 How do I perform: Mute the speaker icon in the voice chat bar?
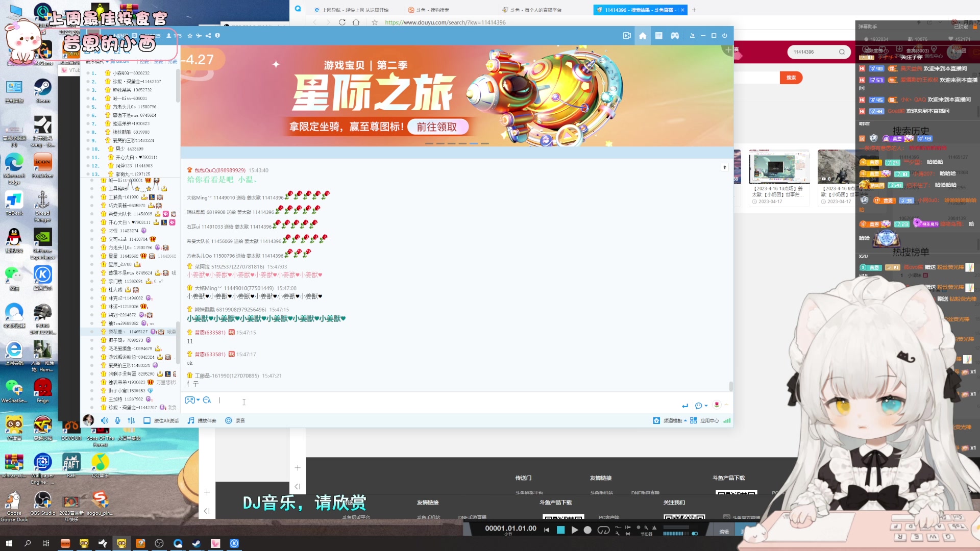[x=105, y=420]
